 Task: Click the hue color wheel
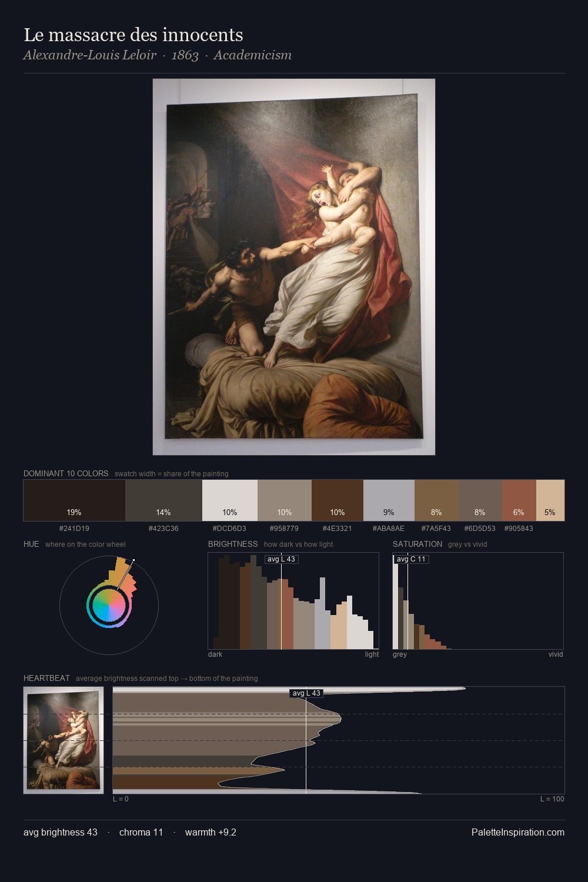(x=109, y=605)
